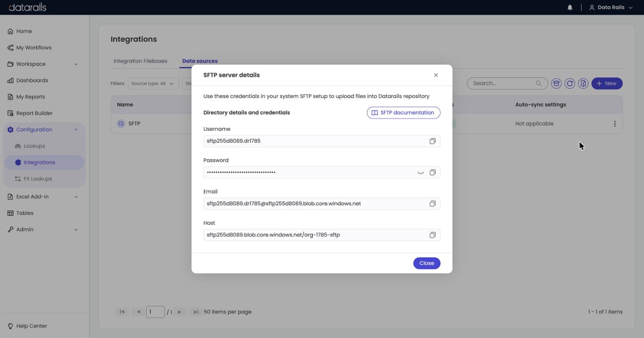This screenshot has height=338, width=644.
Task: Click the archive box toolbar icon
Action: point(556,83)
